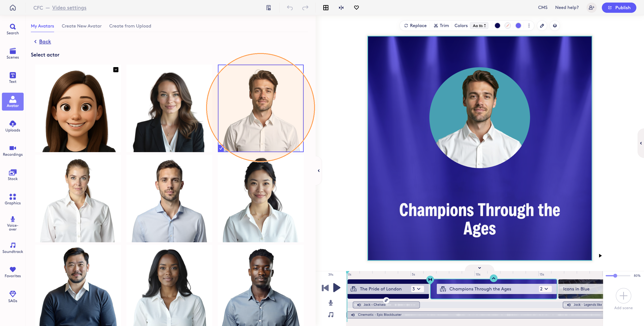Open the Voice-over sidebar tool

point(13,224)
